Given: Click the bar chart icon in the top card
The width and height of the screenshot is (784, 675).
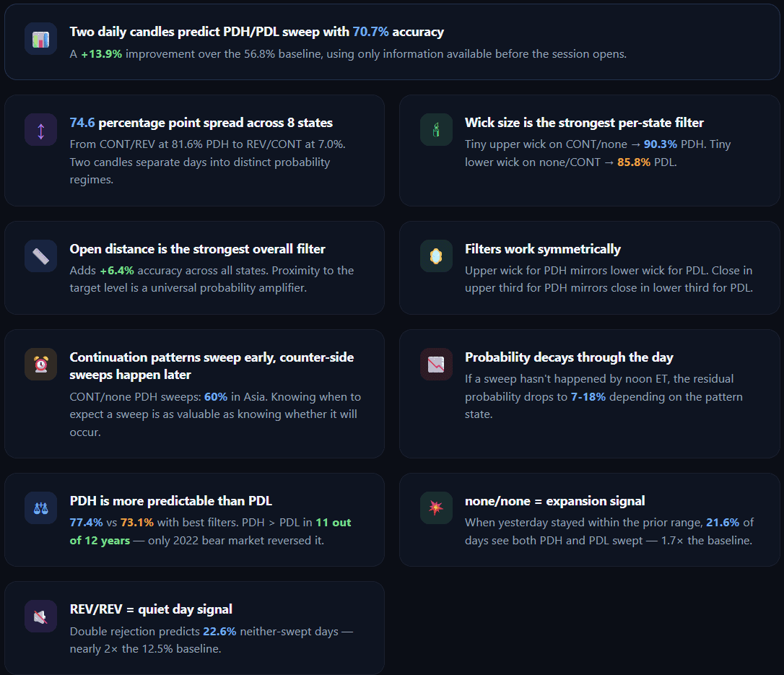Looking at the screenshot, I should coord(40,39).
